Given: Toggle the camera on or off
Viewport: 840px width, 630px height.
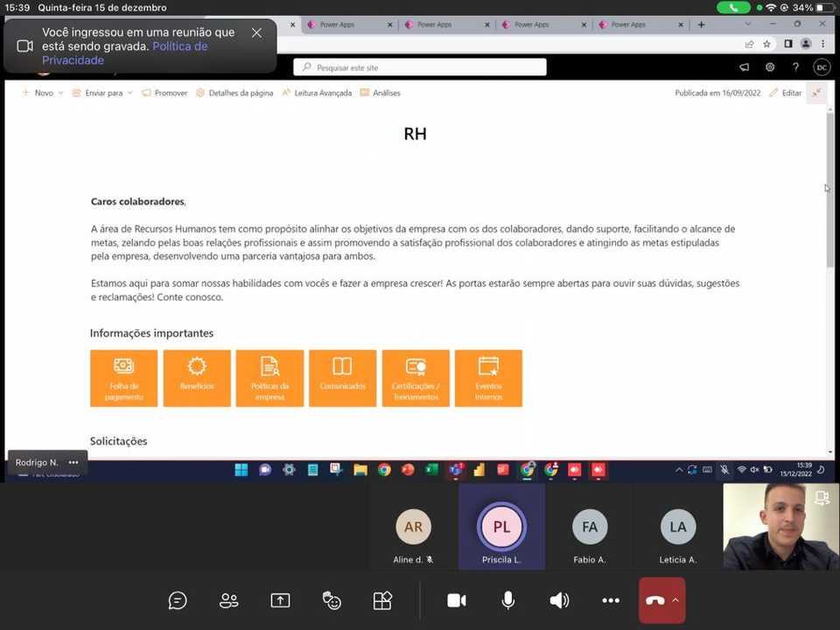Looking at the screenshot, I should (456, 600).
